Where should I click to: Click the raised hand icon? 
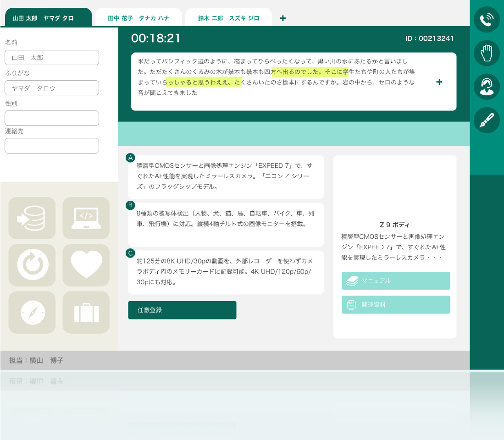(x=487, y=53)
